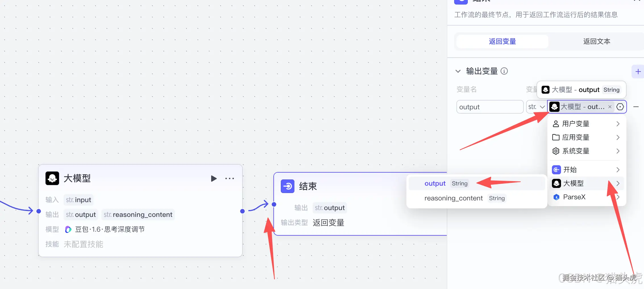Viewport: 644px width, 289px height.
Task: Expand the 大模型 submenu chevron
Action: [618, 183]
